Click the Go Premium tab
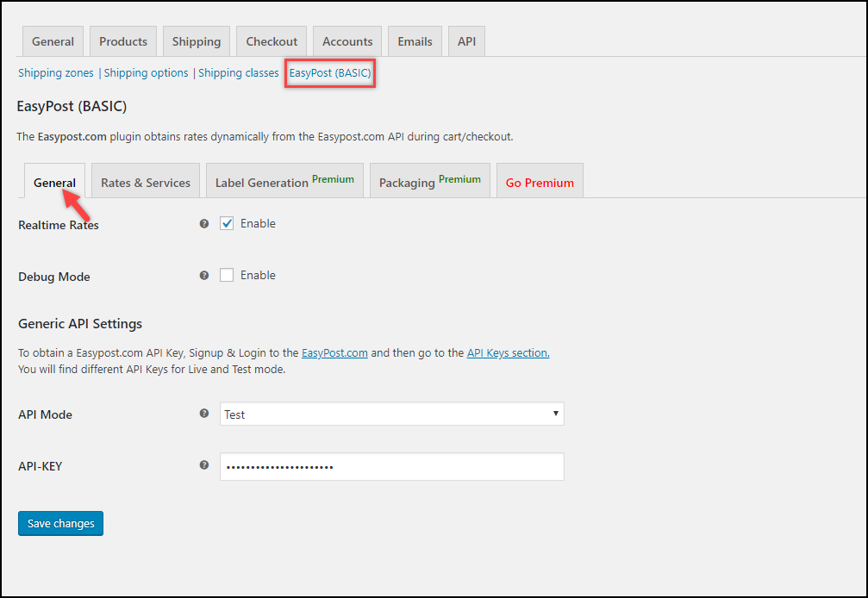868x598 pixels. (540, 181)
